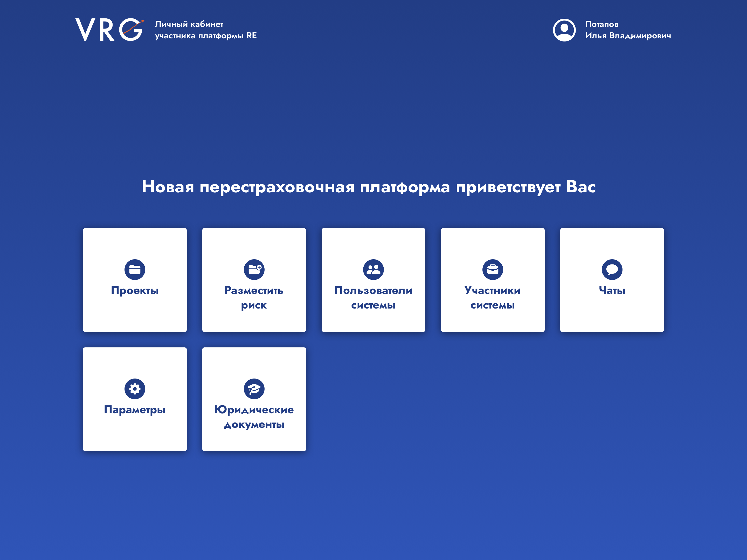Click user name Потапов Илья Владимирович
The image size is (747, 560).
pos(627,30)
